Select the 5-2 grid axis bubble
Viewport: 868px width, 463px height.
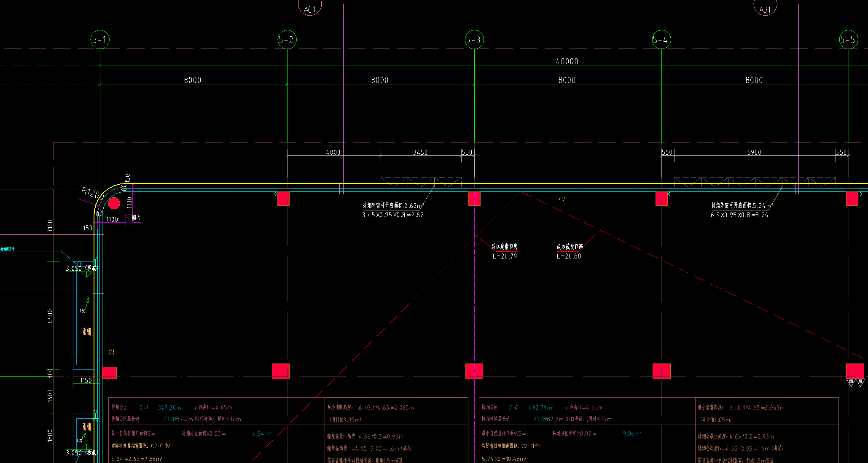click(x=287, y=40)
